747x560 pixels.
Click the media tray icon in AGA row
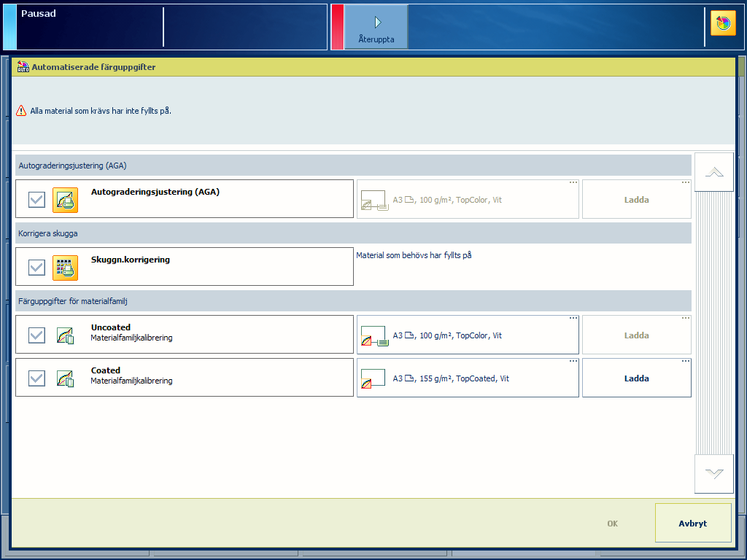pyautogui.click(x=374, y=201)
